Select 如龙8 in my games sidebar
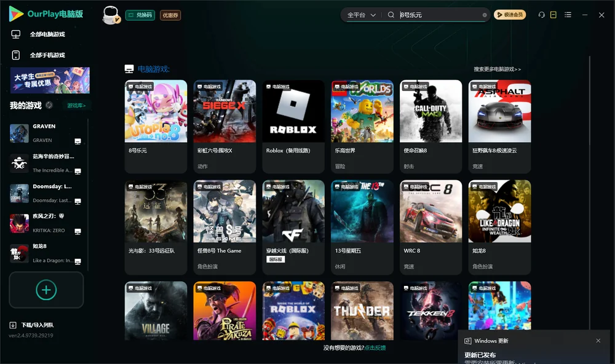This screenshot has height=364, width=615. click(x=46, y=253)
